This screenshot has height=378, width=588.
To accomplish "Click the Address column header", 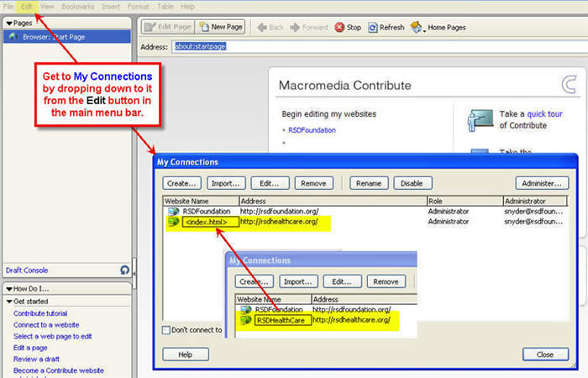I will click(x=333, y=201).
